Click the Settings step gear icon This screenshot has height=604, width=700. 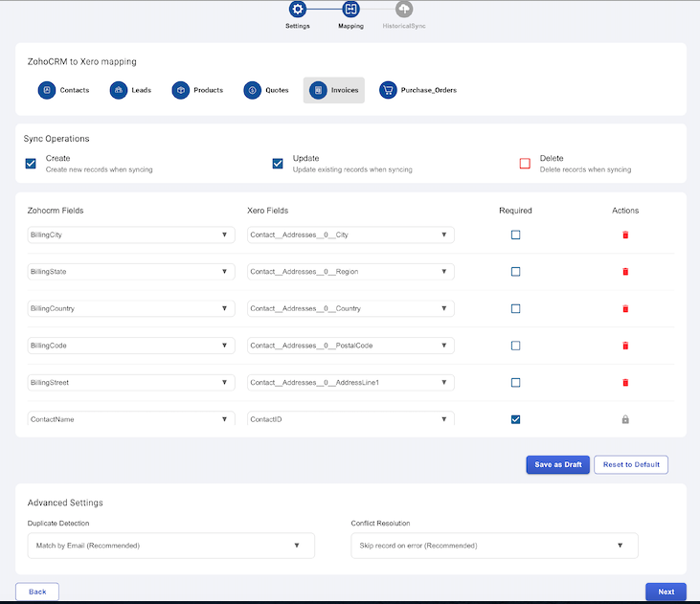298,9
